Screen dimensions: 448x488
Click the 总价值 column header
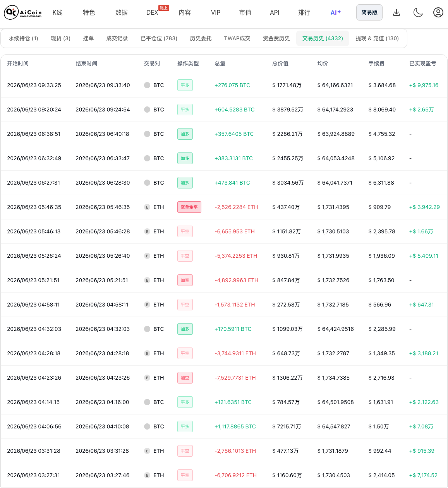tap(280, 63)
